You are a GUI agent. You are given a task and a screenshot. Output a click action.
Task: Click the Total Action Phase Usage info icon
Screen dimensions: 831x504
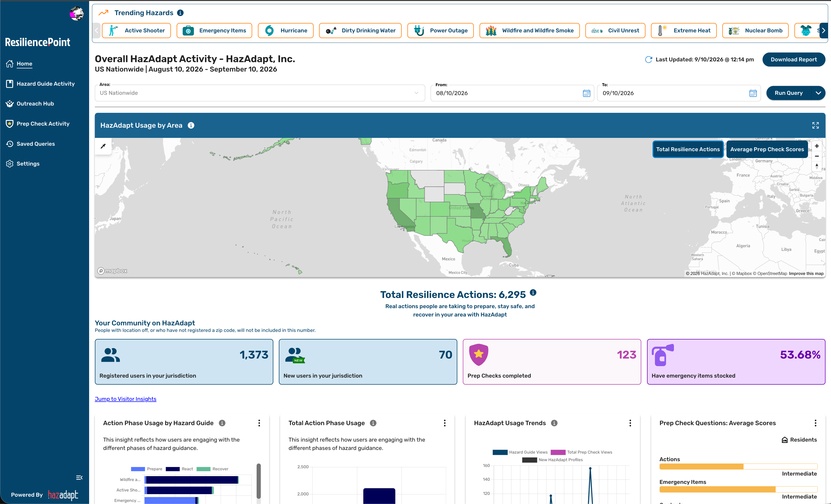coord(373,423)
